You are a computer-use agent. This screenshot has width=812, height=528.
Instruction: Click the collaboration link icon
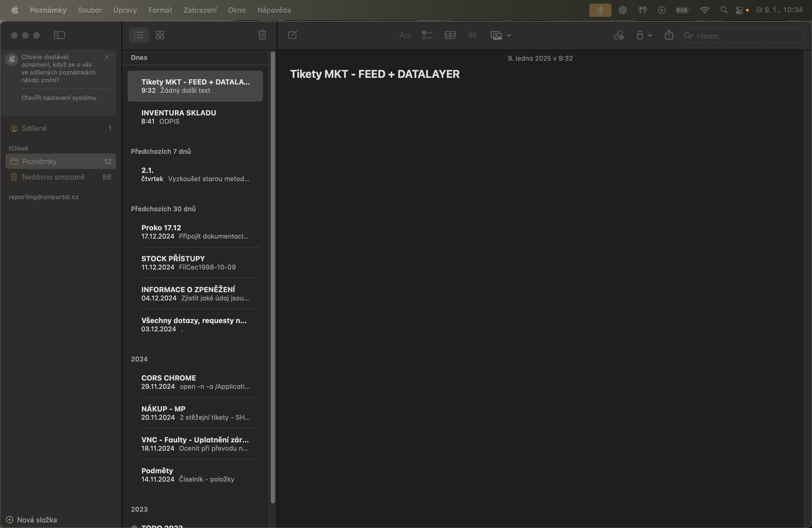(x=619, y=35)
